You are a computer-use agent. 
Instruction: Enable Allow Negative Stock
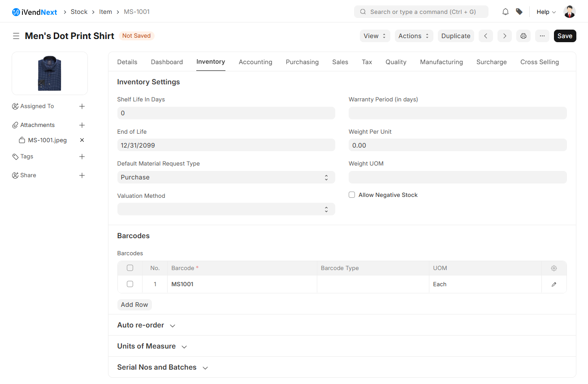pyautogui.click(x=352, y=195)
